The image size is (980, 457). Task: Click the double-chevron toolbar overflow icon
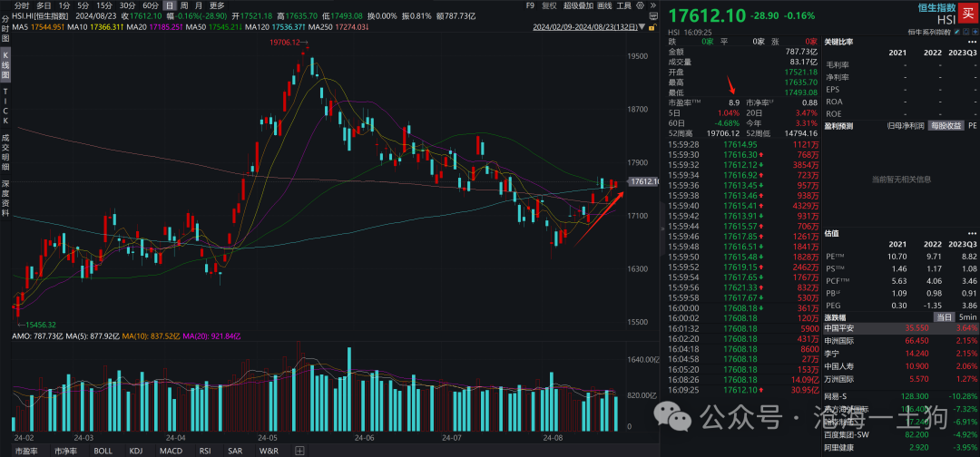click(653, 5)
